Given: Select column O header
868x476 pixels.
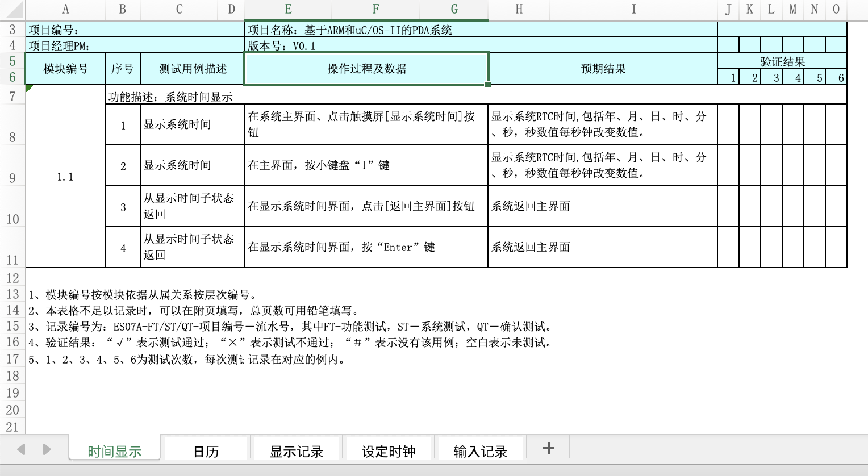Looking at the screenshot, I should point(836,9).
